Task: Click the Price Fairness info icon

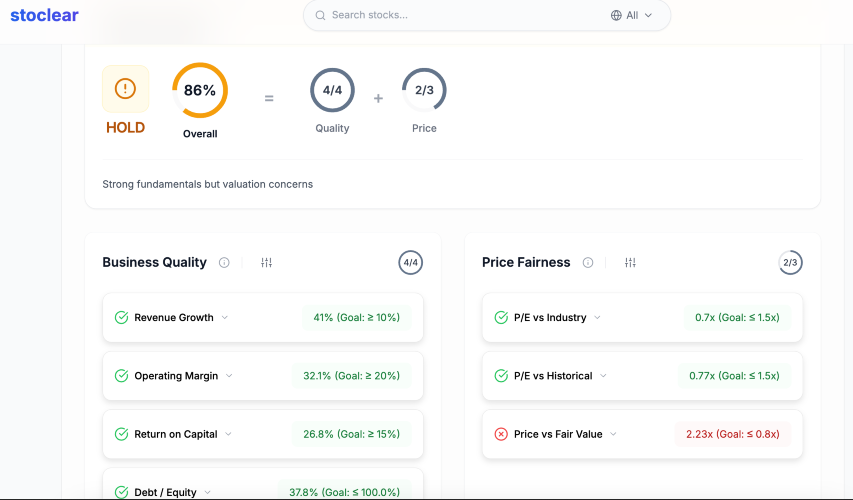Action: pos(588,263)
